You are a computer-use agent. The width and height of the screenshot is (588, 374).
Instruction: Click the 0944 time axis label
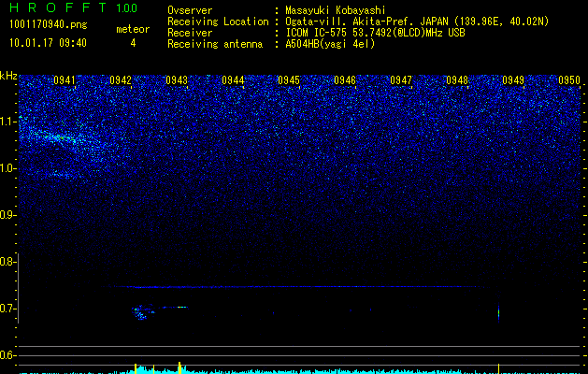(x=233, y=80)
